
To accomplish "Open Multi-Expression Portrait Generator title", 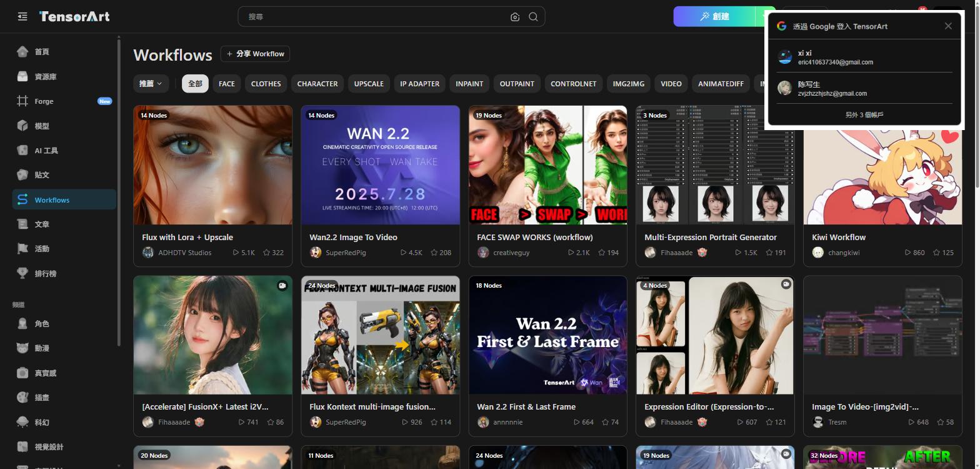I will (x=711, y=237).
